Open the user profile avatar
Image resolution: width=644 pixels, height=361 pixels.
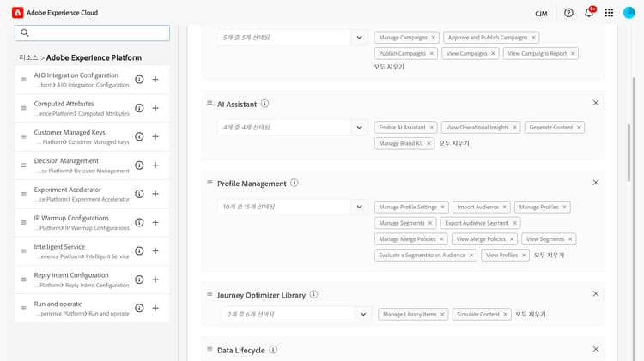(629, 13)
